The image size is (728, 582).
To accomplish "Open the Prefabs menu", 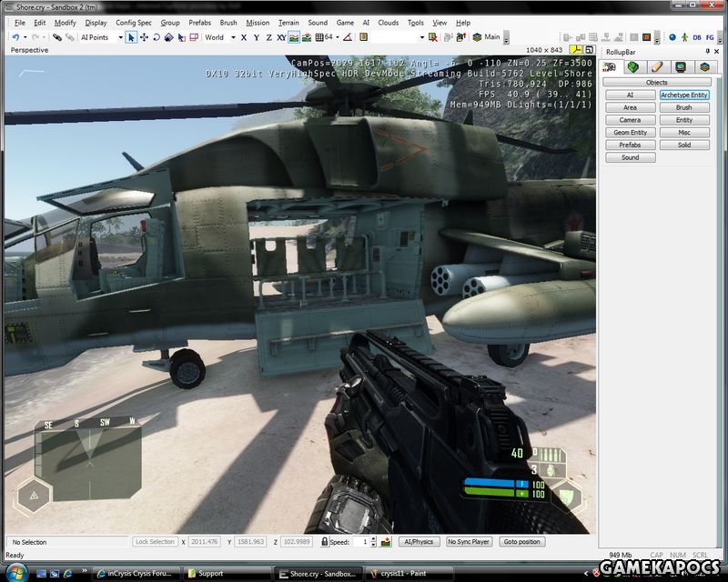I will pyautogui.click(x=199, y=23).
